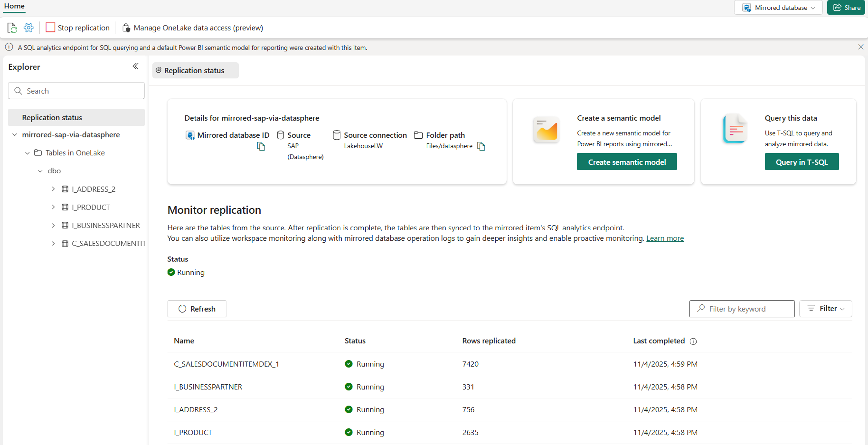The width and height of the screenshot is (868, 445).
Task: Collapse the dbo schema node
Action: click(40, 171)
